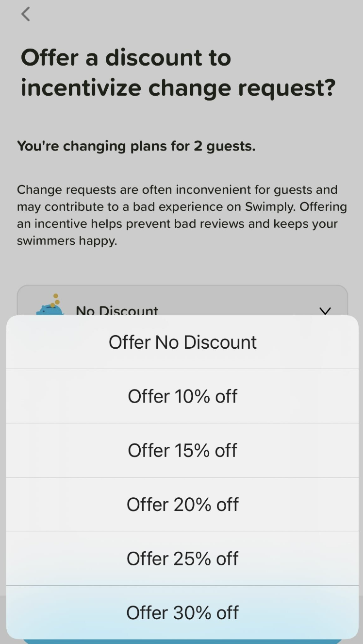
Task: Click the blue piggy bank icon
Action: click(x=49, y=310)
